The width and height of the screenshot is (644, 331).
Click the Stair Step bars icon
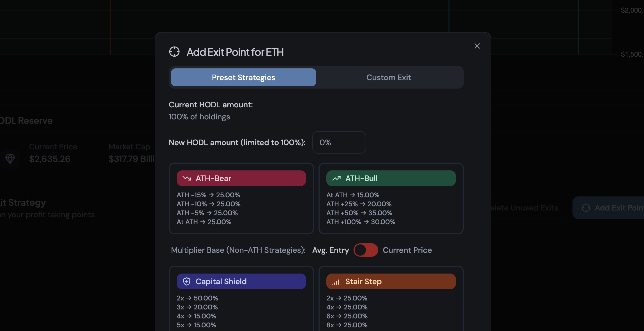(336, 282)
